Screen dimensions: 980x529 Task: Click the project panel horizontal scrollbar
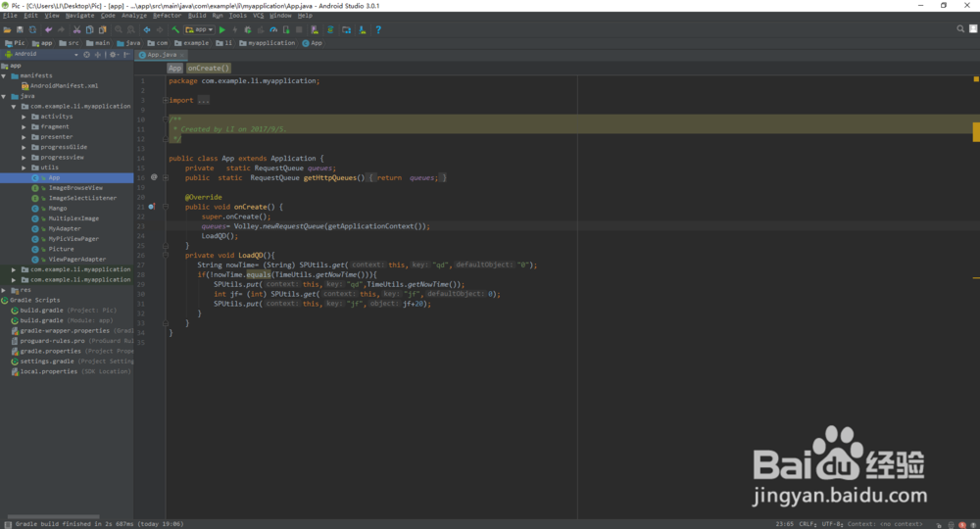(x=53, y=516)
